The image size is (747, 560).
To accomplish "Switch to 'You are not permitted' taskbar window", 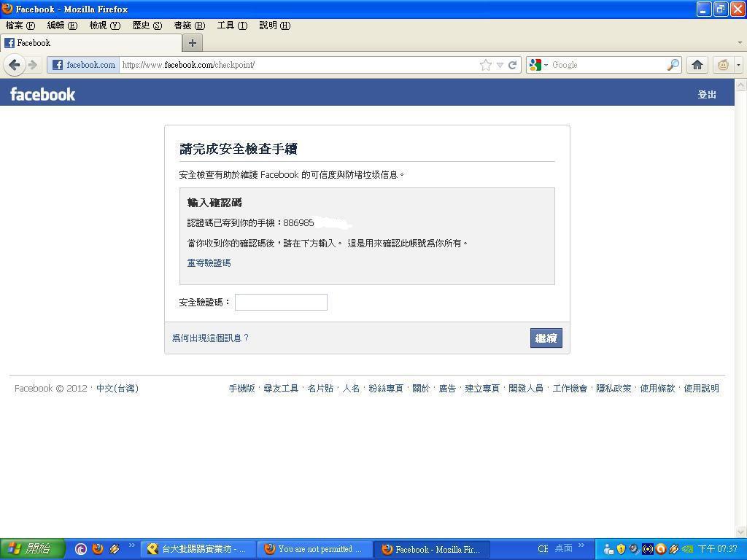I will point(314,549).
